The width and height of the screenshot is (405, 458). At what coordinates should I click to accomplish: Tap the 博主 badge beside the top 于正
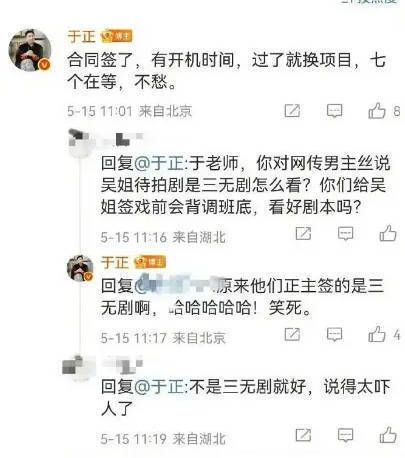click(117, 36)
